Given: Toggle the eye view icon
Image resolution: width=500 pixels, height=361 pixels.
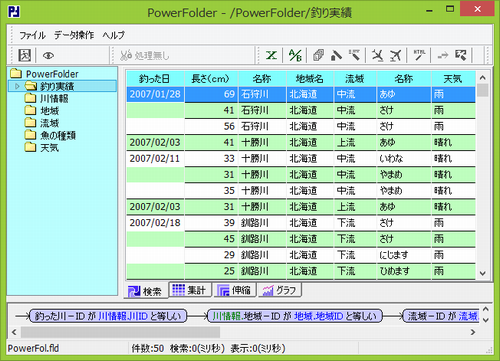Looking at the screenshot, I should click(x=48, y=56).
